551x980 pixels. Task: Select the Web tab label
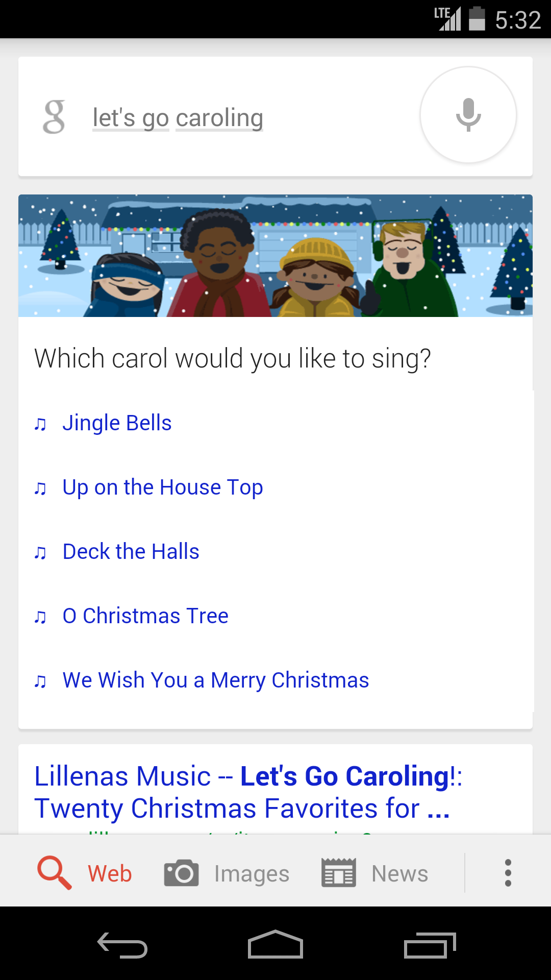point(110,873)
